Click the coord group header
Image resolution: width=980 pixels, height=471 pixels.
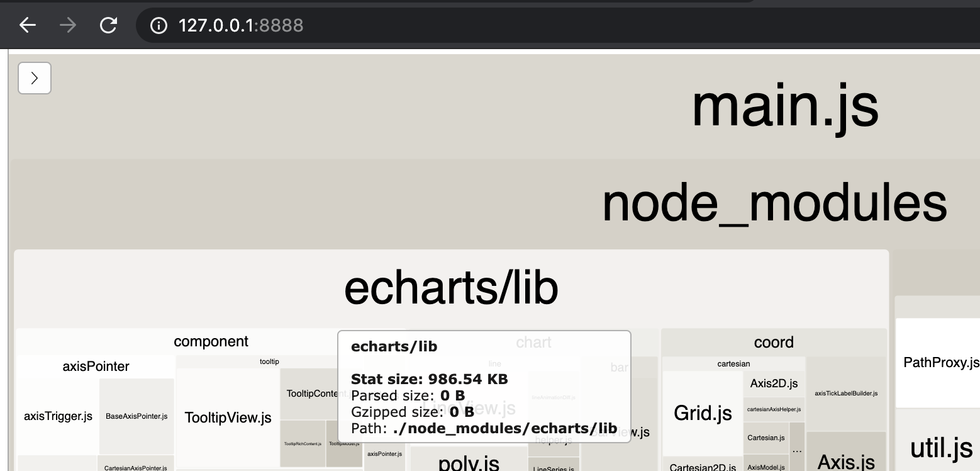pos(774,342)
